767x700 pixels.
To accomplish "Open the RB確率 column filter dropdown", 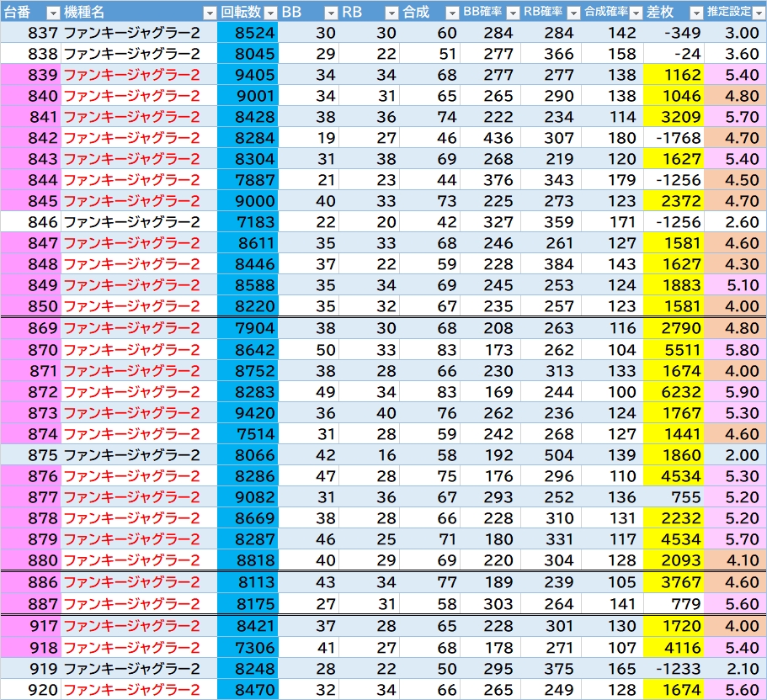I will pyautogui.click(x=574, y=13).
